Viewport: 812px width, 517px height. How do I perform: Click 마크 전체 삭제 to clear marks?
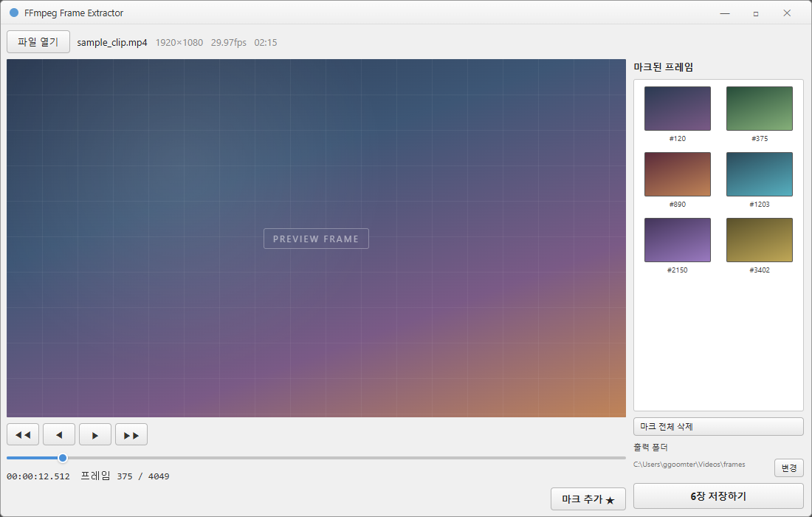coord(718,427)
